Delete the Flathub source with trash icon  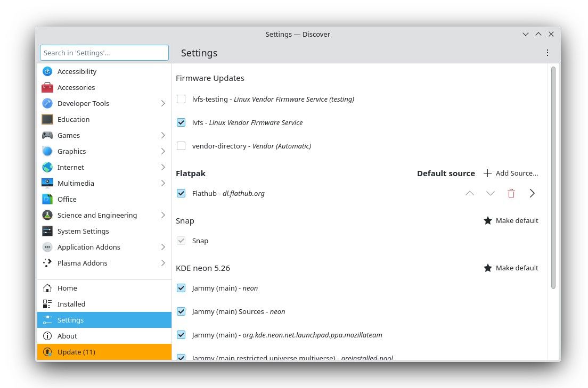point(511,193)
